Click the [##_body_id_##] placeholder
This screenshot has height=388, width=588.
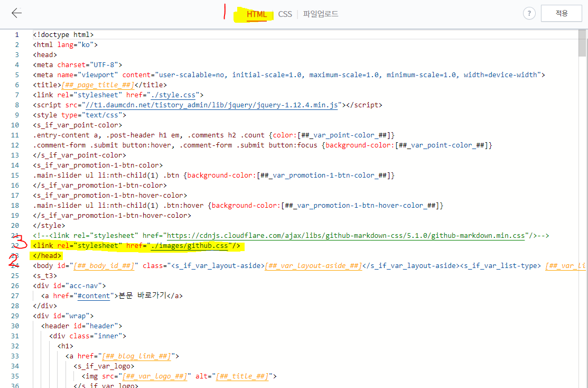coord(104,266)
